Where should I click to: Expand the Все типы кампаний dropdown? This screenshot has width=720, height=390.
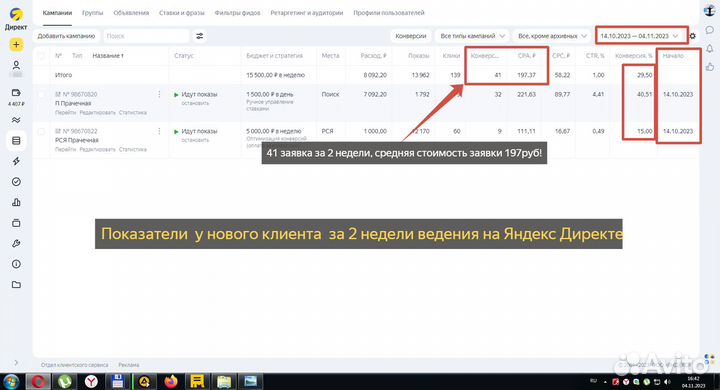(472, 36)
